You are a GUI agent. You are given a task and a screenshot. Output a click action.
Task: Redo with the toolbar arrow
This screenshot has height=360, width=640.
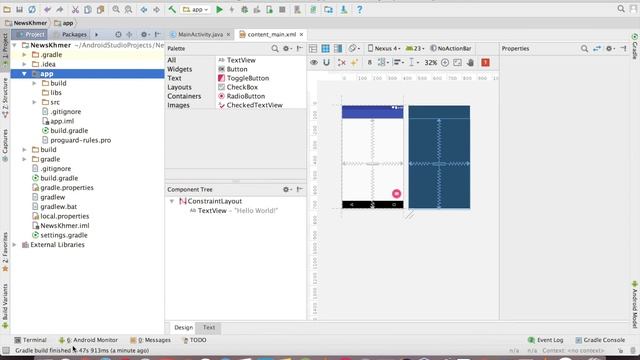60,9
